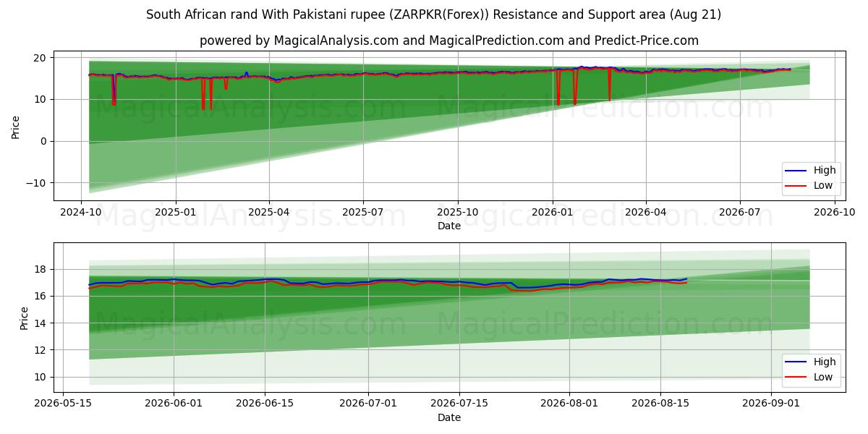Click the '20' y-axis tick in top chart

(x=41, y=58)
